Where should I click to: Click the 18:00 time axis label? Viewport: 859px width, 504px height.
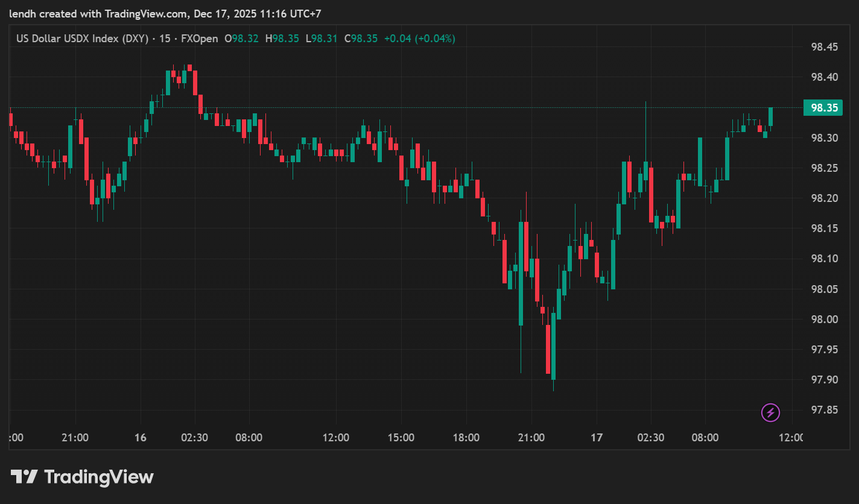click(466, 438)
